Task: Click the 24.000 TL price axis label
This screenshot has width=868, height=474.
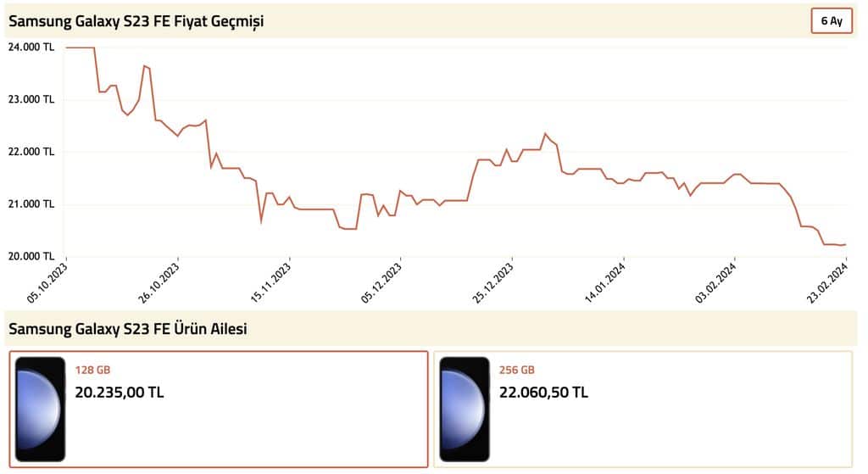Action: point(31,47)
